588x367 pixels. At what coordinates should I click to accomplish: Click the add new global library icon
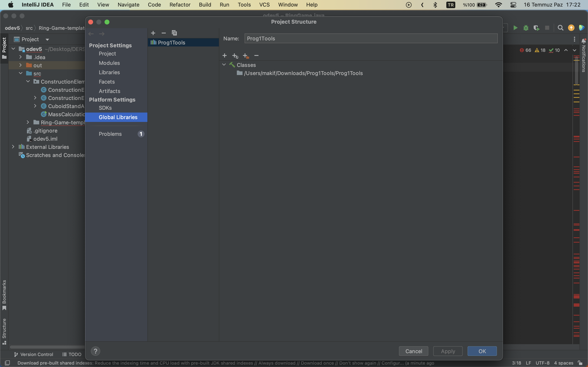tap(153, 33)
